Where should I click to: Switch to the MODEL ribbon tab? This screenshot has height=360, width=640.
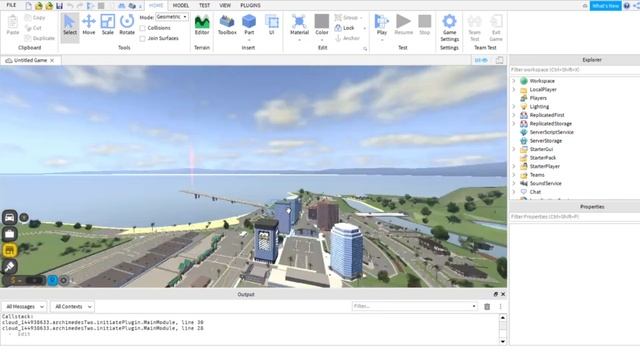click(180, 5)
